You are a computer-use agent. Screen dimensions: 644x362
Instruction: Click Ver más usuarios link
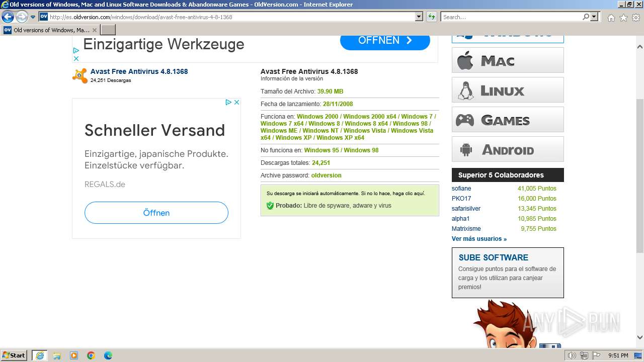[479, 239]
